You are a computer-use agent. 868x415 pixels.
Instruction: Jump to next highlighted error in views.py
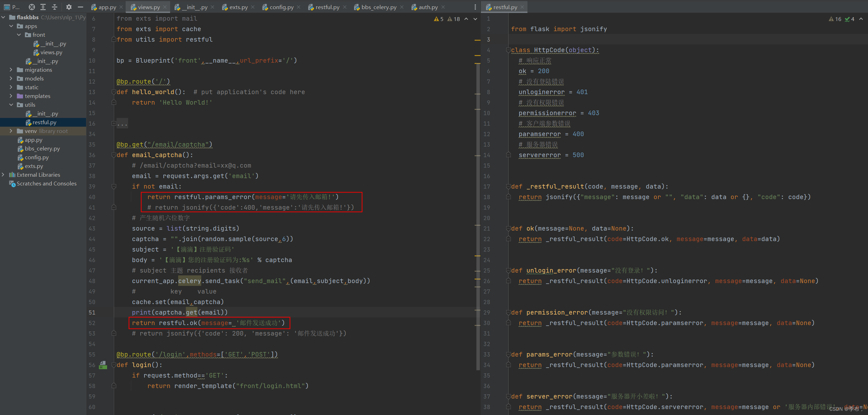[x=475, y=19]
